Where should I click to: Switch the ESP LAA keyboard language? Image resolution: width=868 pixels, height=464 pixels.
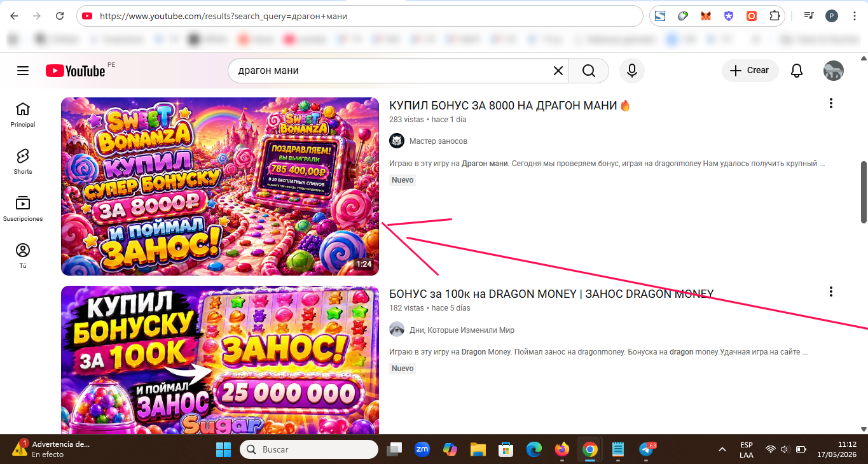tap(747, 449)
